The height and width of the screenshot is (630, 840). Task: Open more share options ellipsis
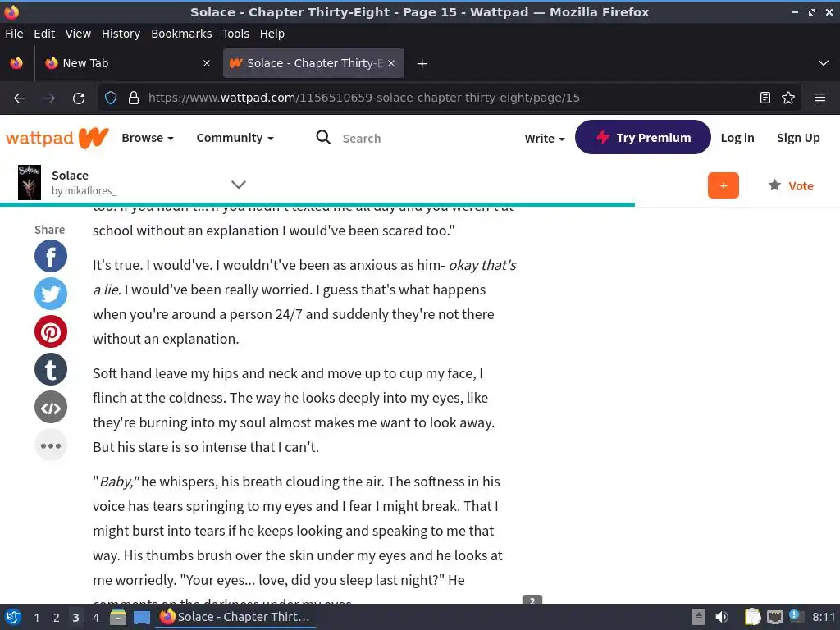(x=50, y=445)
